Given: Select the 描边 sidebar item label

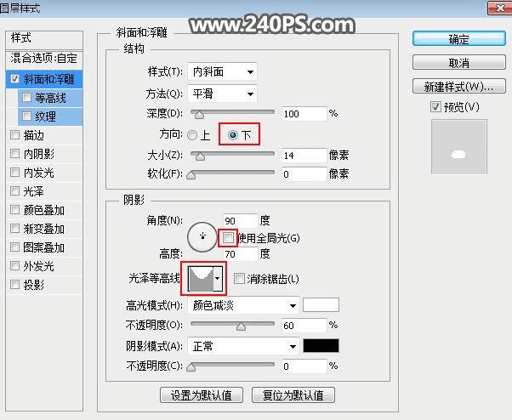Looking at the screenshot, I should point(34,135).
